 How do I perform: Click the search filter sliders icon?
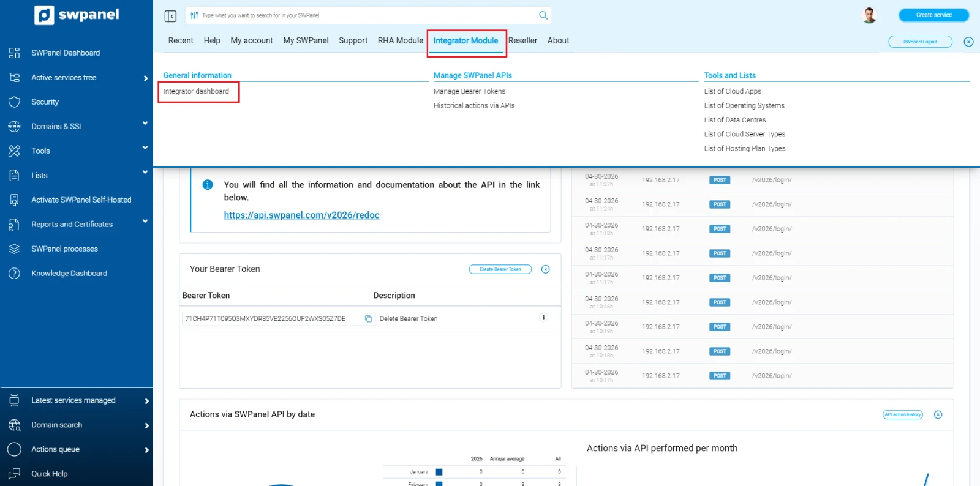coord(194,15)
